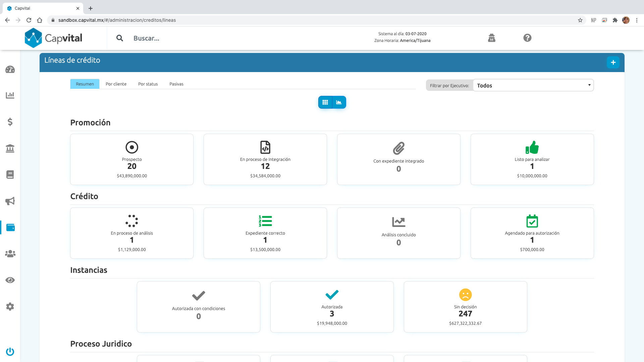Click the bar chart sidebar icon

(x=10, y=95)
